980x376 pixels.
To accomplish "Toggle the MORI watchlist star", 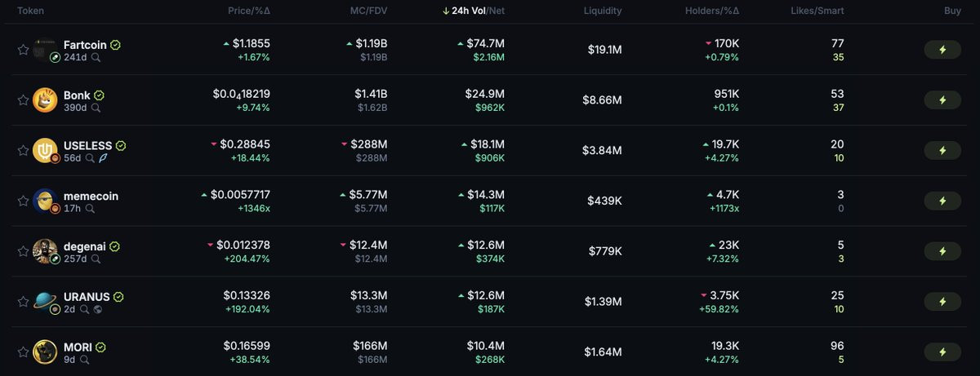I will pos(23,352).
